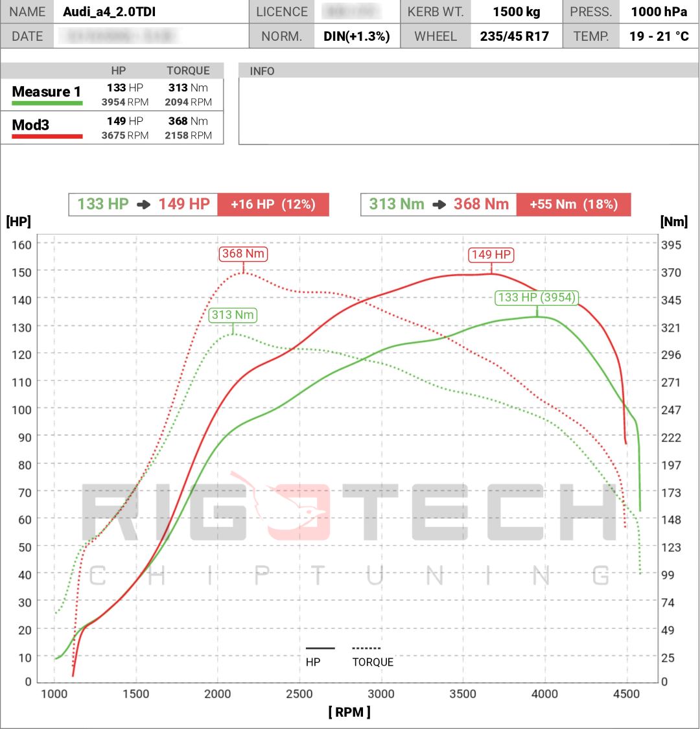Image resolution: width=700 pixels, height=729 pixels.
Task: Click the dotted line TORQUE legend sample
Action: (366, 648)
